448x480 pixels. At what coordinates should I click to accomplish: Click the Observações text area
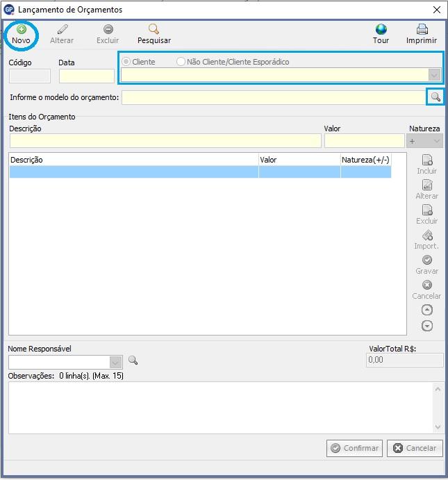(x=221, y=408)
